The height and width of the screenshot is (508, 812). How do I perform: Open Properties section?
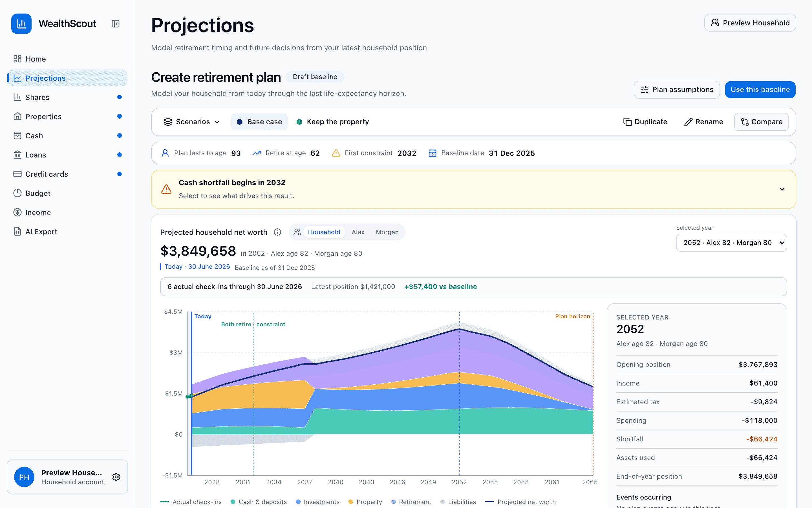[67, 116]
